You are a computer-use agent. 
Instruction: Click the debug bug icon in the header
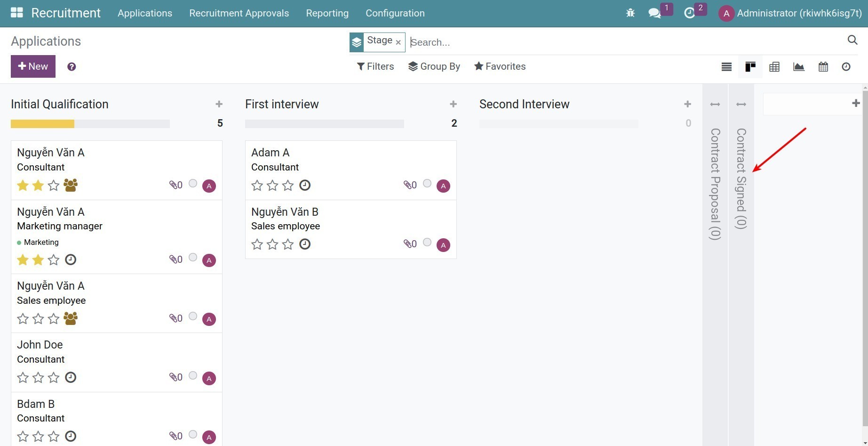pyautogui.click(x=630, y=13)
